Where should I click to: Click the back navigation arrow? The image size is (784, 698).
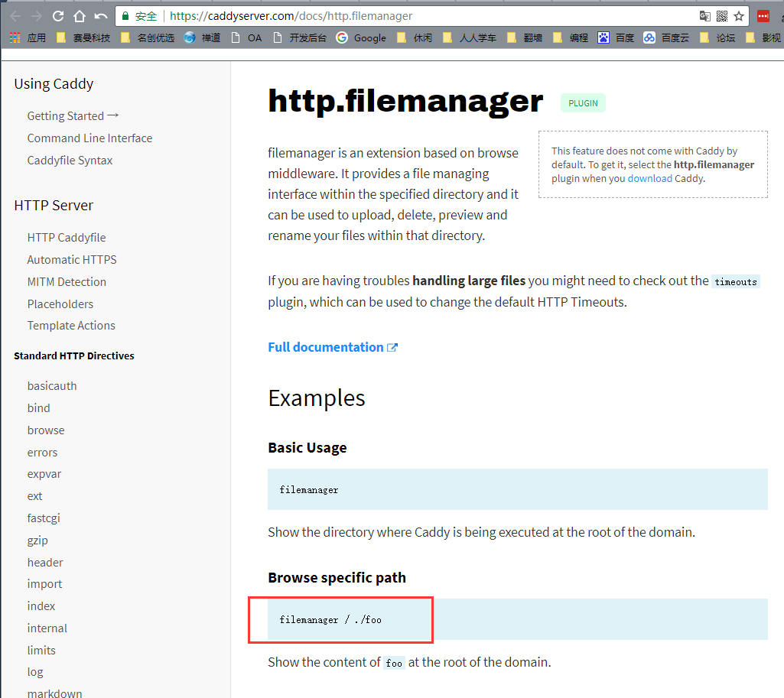click(x=16, y=15)
